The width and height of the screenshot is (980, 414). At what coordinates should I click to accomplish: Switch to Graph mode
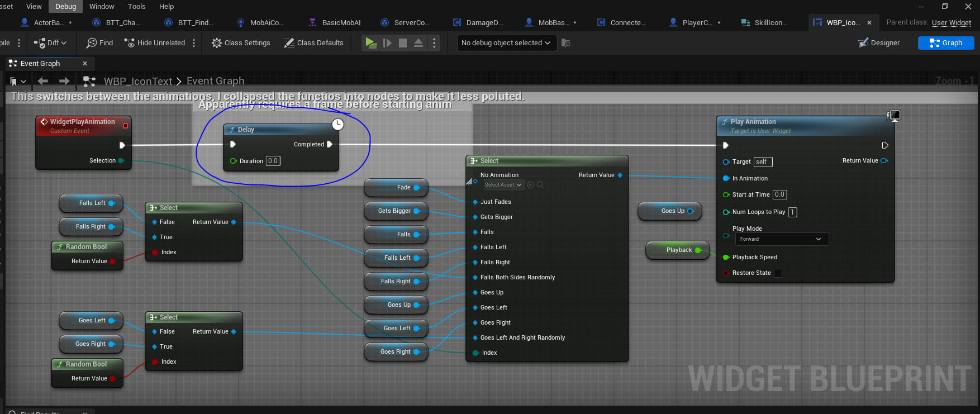[x=946, y=43]
